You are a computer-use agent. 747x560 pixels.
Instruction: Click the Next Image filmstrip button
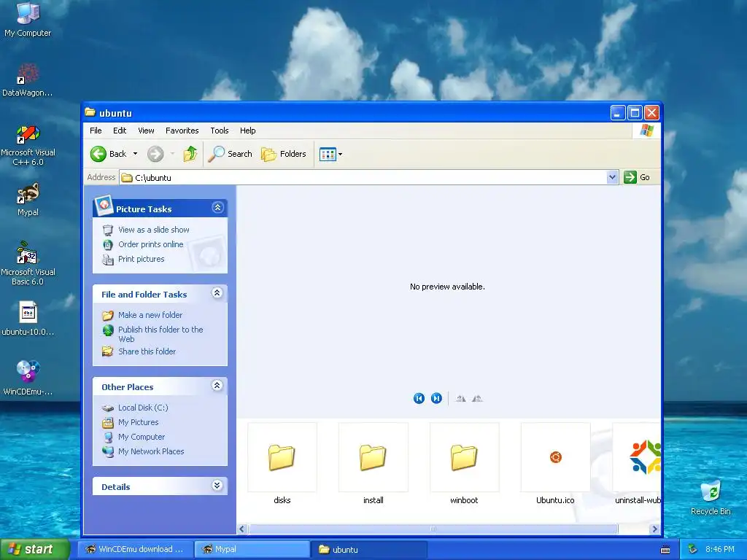[436, 398]
